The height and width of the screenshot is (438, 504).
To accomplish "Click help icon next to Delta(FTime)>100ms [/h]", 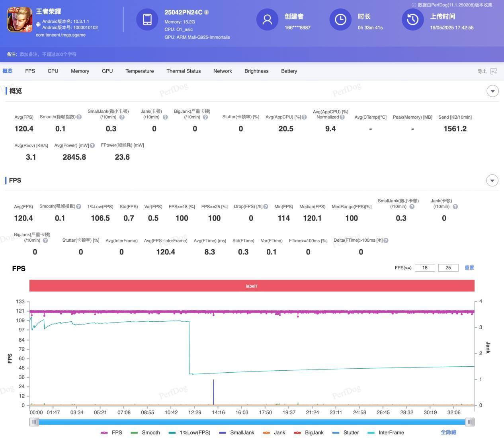I will (386, 241).
